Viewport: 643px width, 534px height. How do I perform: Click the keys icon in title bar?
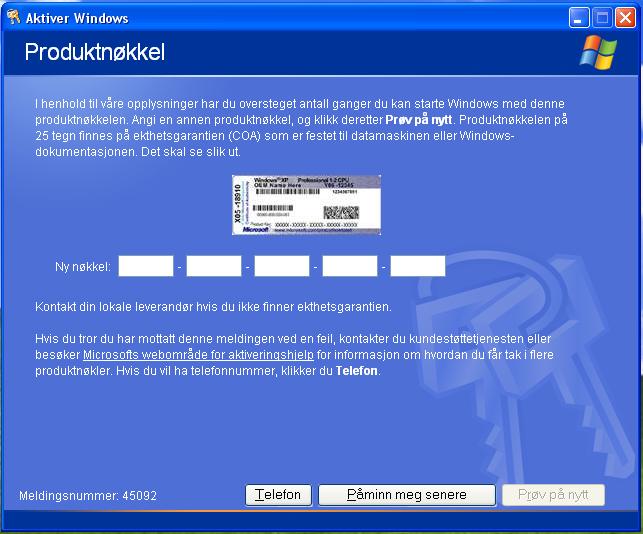(14, 17)
